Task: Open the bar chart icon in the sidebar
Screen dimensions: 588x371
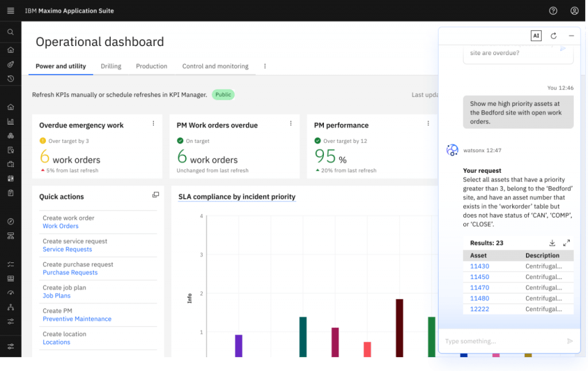Action: pyautogui.click(x=10, y=121)
